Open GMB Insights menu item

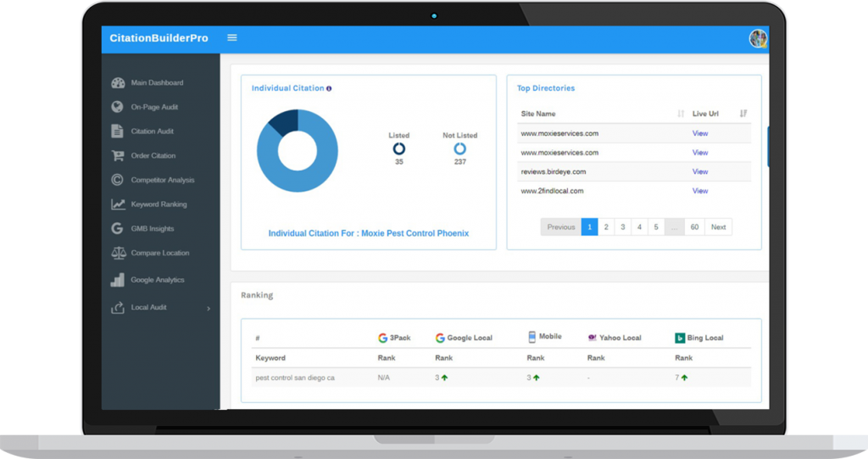coord(153,228)
